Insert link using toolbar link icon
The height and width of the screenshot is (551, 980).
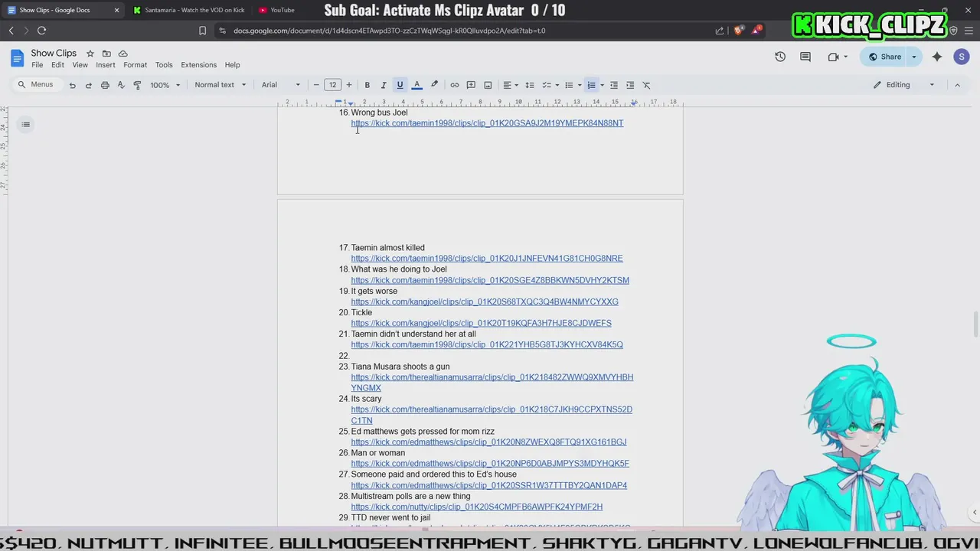[455, 85]
